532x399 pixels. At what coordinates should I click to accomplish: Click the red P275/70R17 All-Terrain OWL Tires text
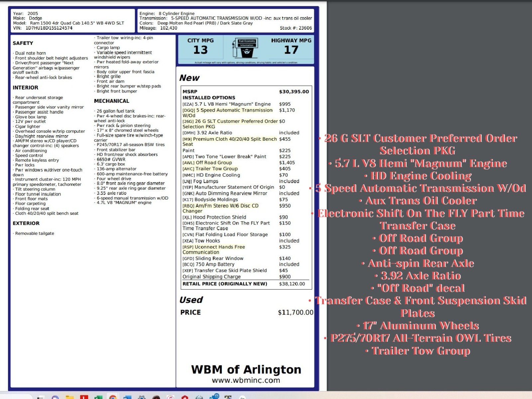point(418,338)
